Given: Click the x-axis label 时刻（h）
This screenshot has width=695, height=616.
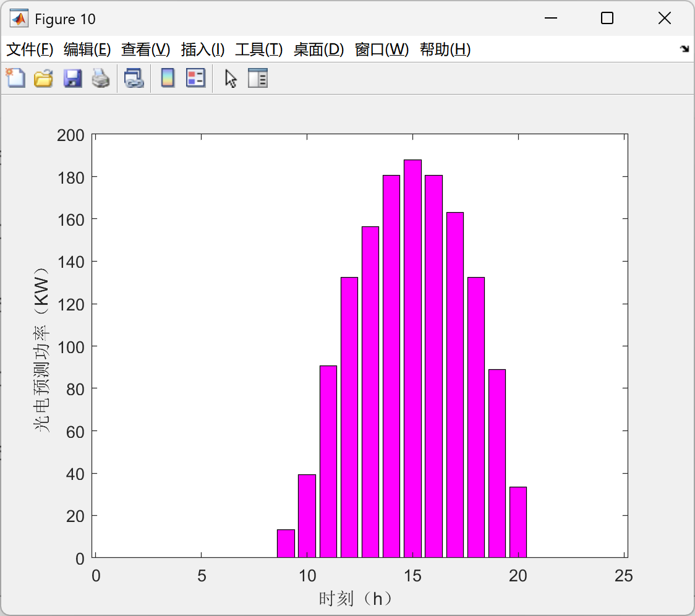Looking at the screenshot, I should [356, 599].
